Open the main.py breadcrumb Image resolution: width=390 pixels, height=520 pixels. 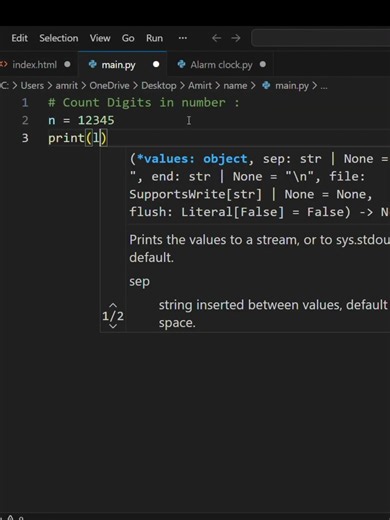(292, 86)
